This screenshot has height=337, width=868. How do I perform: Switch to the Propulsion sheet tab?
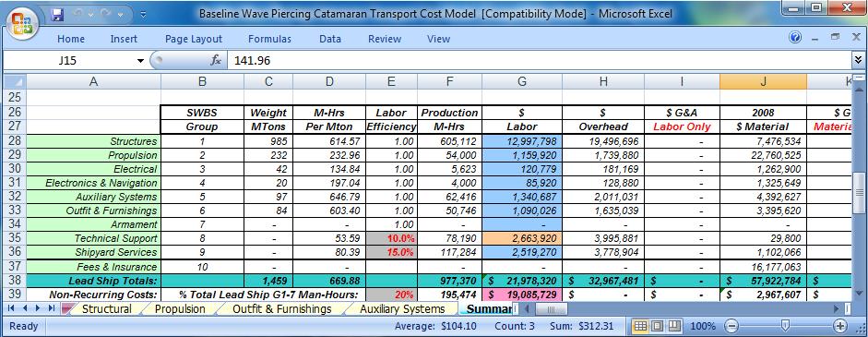[x=179, y=308]
